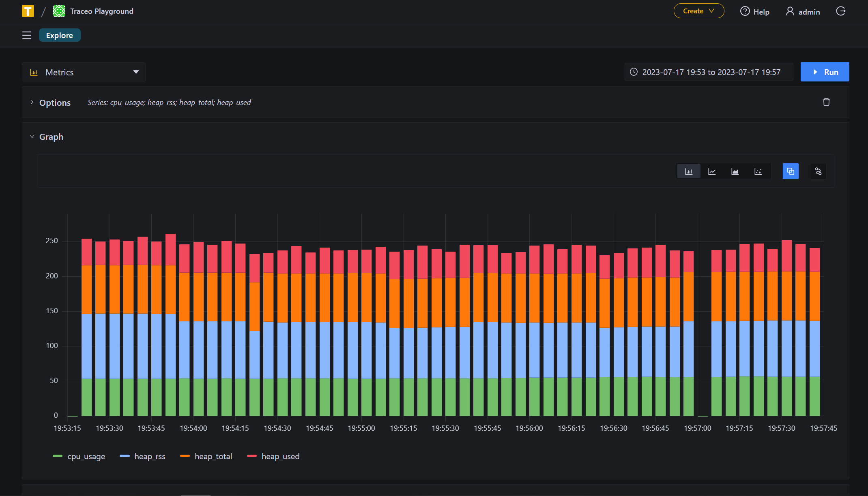Image resolution: width=868 pixels, height=496 pixels.
Task: Switch graph to area chart view
Action: pyautogui.click(x=735, y=171)
